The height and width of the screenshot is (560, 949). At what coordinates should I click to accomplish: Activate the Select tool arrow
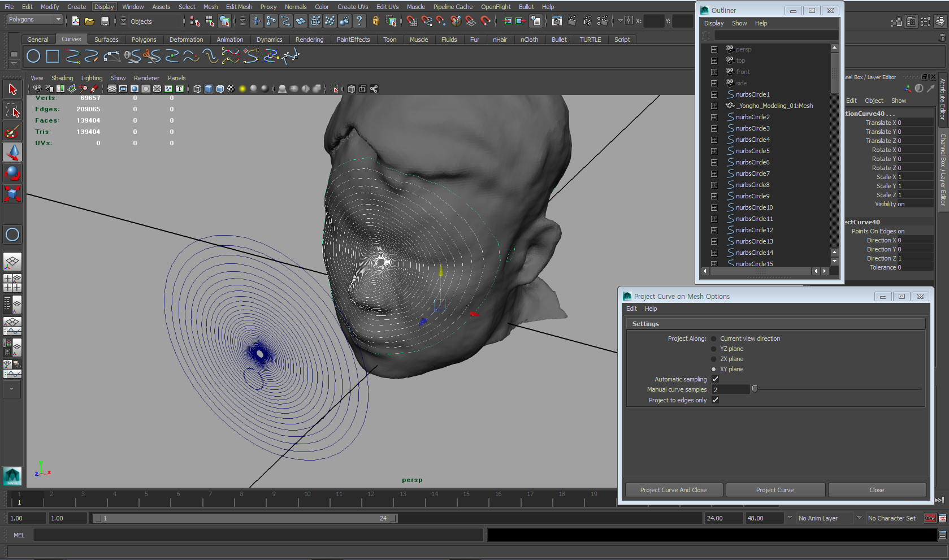pyautogui.click(x=12, y=89)
